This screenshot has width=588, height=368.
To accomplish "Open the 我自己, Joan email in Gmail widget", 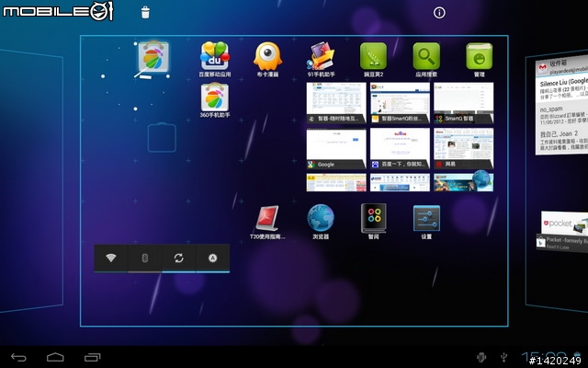I will tap(561, 141).
